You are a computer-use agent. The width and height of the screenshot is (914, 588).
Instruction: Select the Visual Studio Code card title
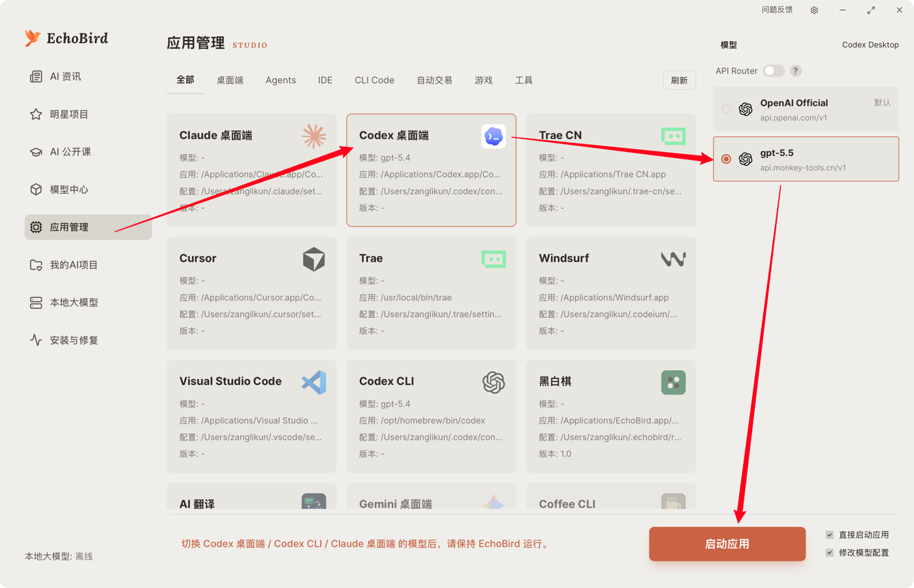(x=230, y=381)
